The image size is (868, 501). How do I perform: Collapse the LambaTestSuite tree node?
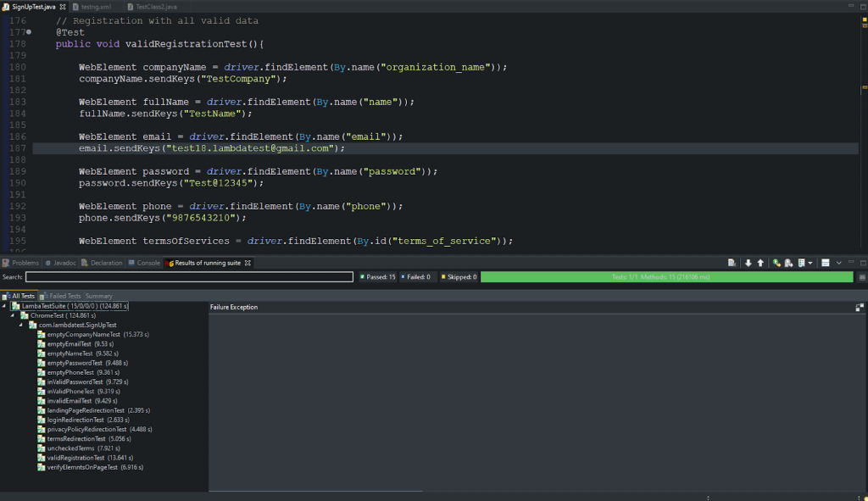[x=4, y=305]
